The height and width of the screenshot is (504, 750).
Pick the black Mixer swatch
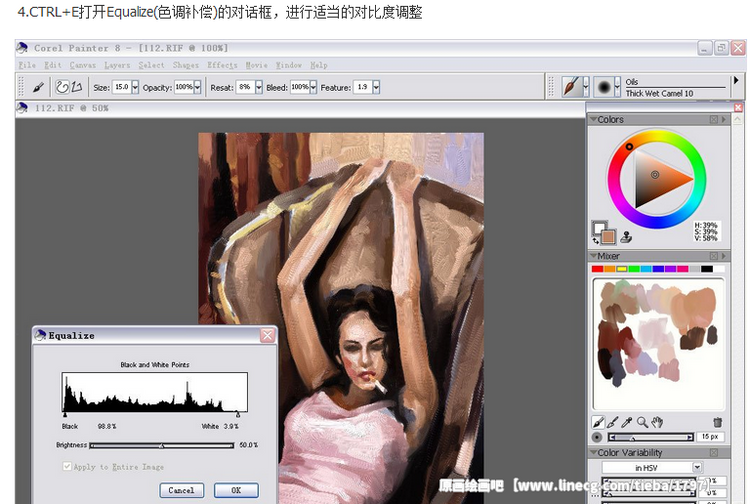(x=707, y=269)
